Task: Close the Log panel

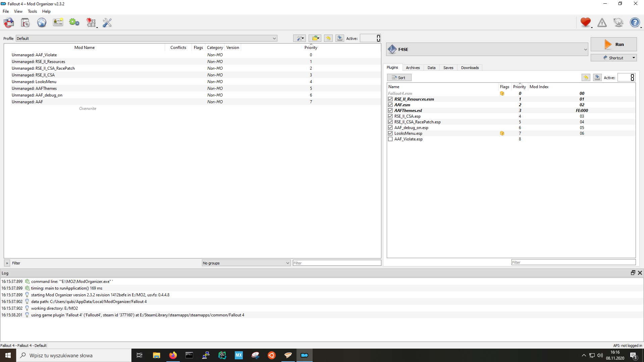Action: [x=640, y=273]
